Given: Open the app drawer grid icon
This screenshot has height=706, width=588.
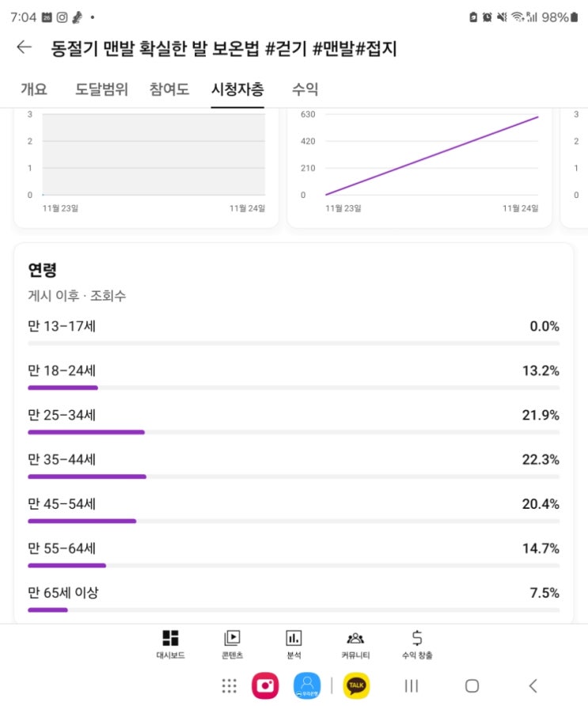Looking at the screenshot, I should [x=230, y=685].
